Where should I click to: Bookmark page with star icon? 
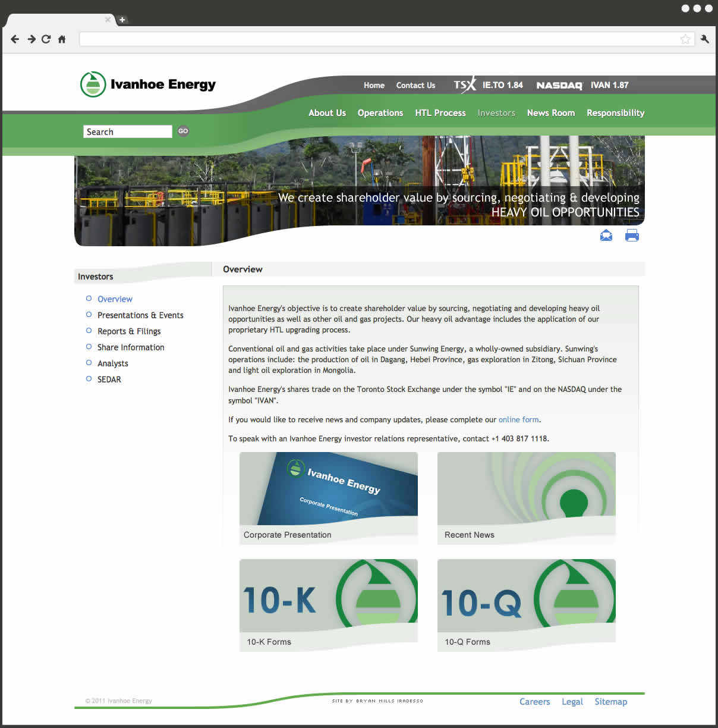point(685,39)
